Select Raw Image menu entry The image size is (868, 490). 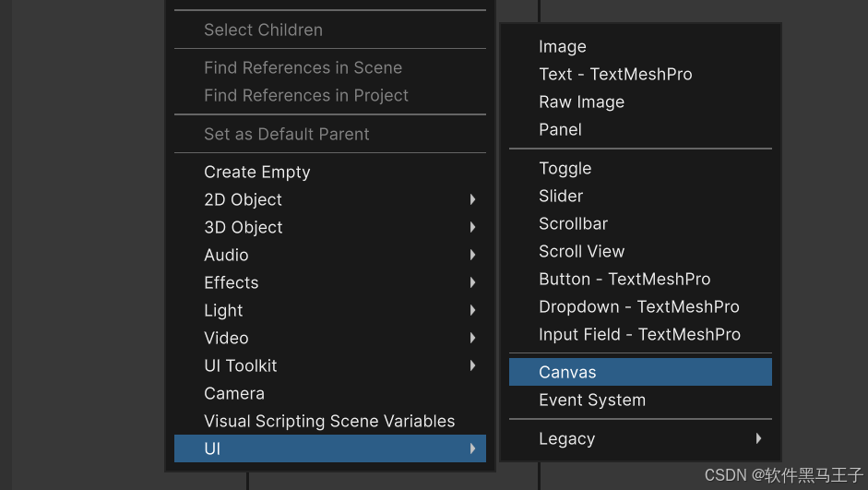point(581,102)
